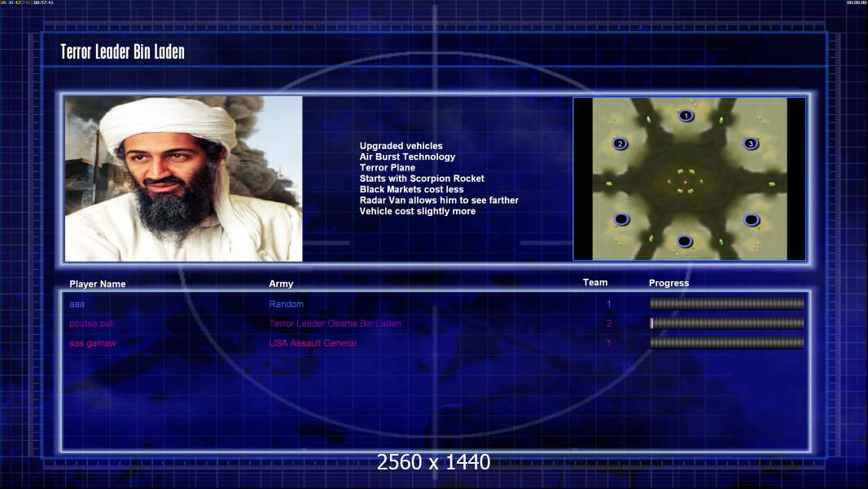Click the 'Upgraded vehicles' line
The width and height of the screenshot is (868, 489).
[x=401, y=146]
